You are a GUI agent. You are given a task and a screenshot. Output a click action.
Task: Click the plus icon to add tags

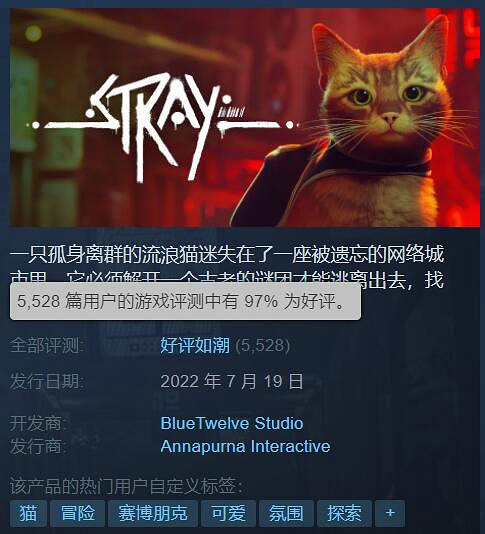coord(390,513)
